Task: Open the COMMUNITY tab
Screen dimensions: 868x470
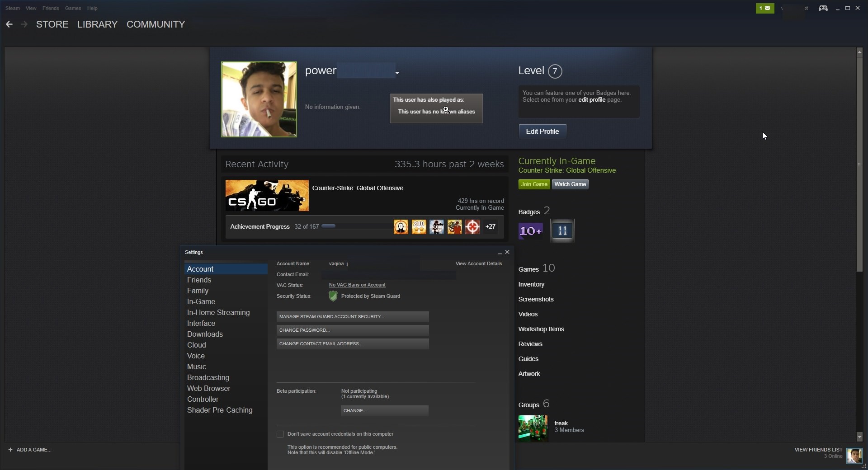Action: (156, 24)
